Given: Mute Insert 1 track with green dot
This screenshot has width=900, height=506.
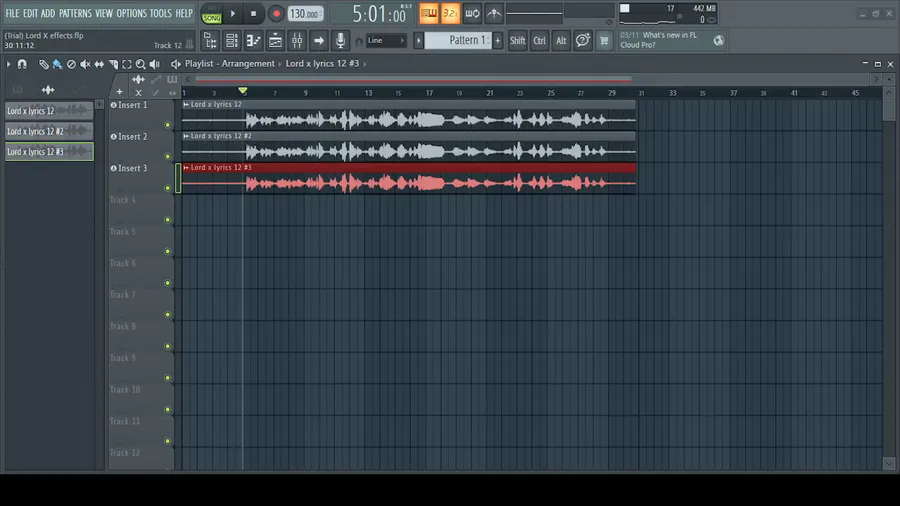Looking at the screenshot, I should click(x=168, y=124).
